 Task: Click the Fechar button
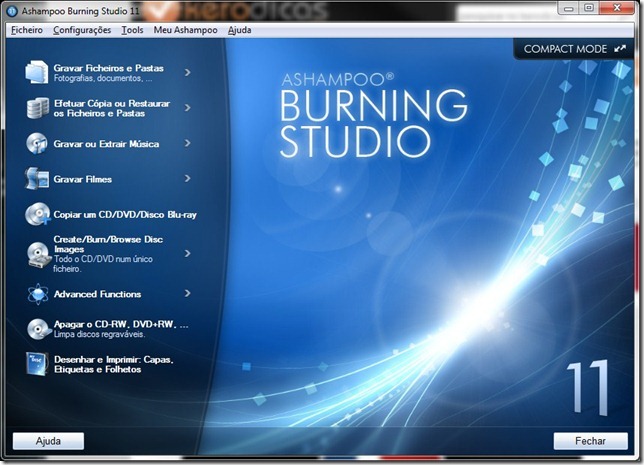tap(591, 441)
